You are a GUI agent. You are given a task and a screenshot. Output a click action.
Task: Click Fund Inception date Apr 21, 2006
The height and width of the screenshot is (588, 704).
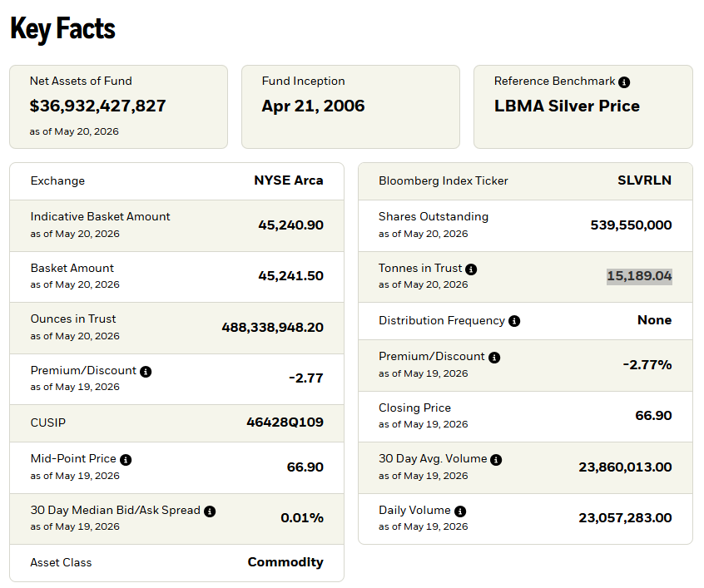pos(314,106)
